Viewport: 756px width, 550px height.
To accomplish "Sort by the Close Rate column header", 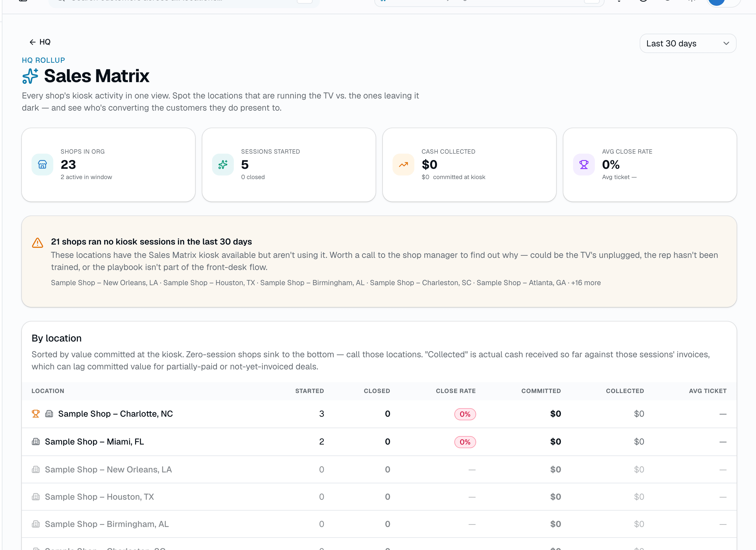I will 456,391.
